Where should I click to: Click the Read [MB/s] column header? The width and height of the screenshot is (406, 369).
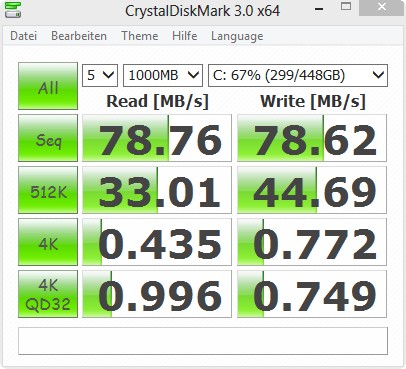tap(157, 101)
